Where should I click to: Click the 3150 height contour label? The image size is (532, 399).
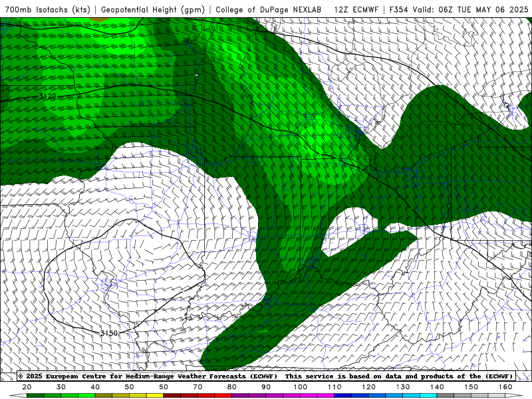coord(109,333)
